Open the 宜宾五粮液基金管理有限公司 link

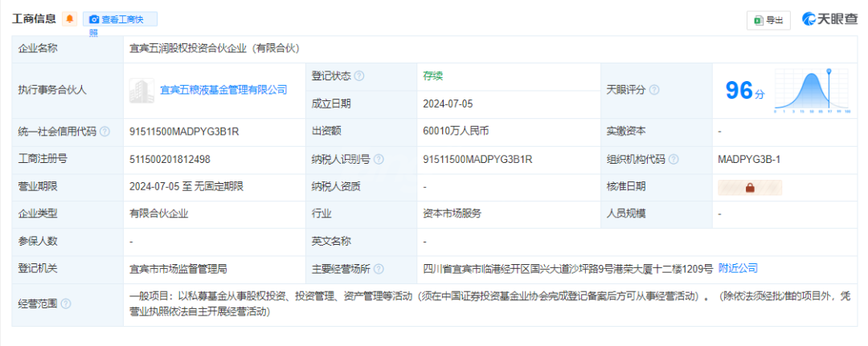[x=223, y=90]
